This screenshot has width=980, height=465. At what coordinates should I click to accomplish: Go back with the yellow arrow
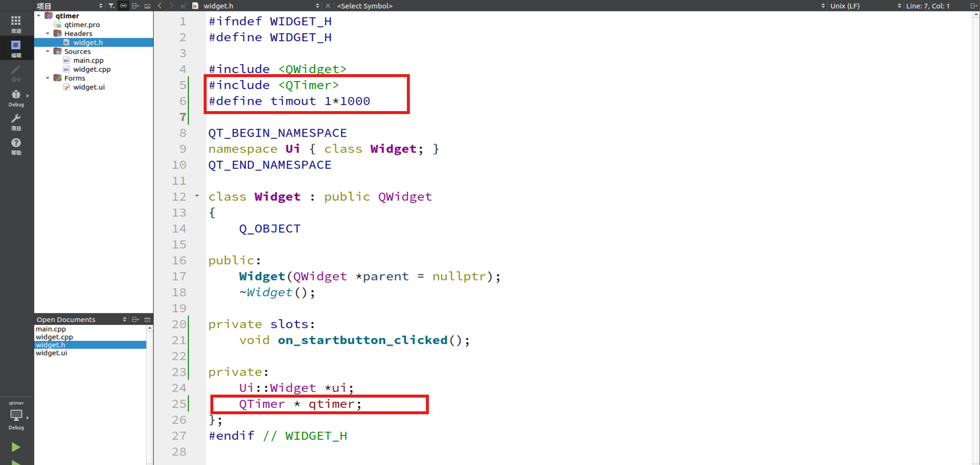point(160,6)
